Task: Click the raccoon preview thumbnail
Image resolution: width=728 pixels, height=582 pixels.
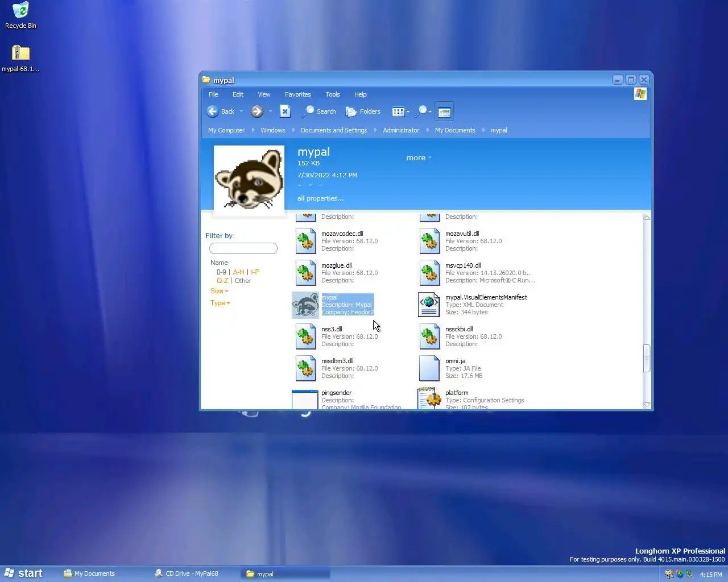Action: click(x=249, y=178)
